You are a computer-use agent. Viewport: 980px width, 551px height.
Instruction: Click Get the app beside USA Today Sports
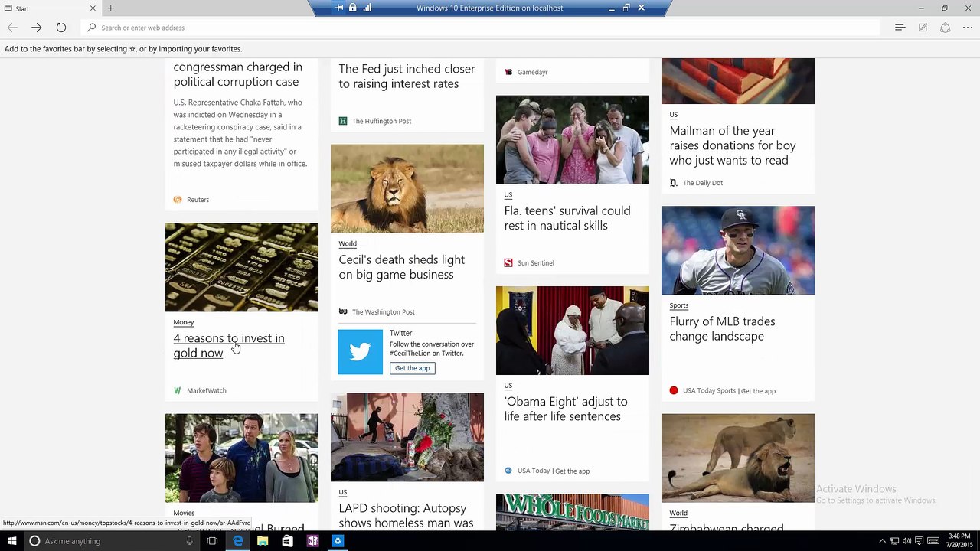(x=758, y=390)
